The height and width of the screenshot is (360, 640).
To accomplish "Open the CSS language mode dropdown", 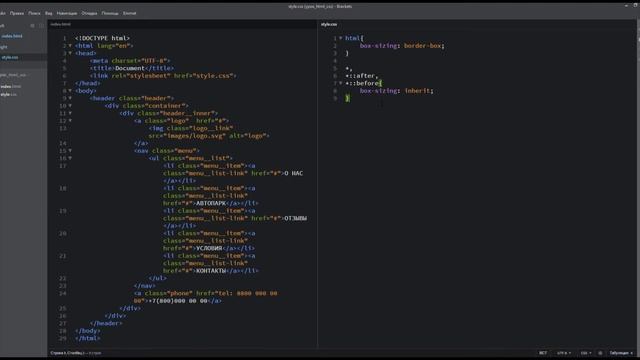I will (x=586, y=353).
